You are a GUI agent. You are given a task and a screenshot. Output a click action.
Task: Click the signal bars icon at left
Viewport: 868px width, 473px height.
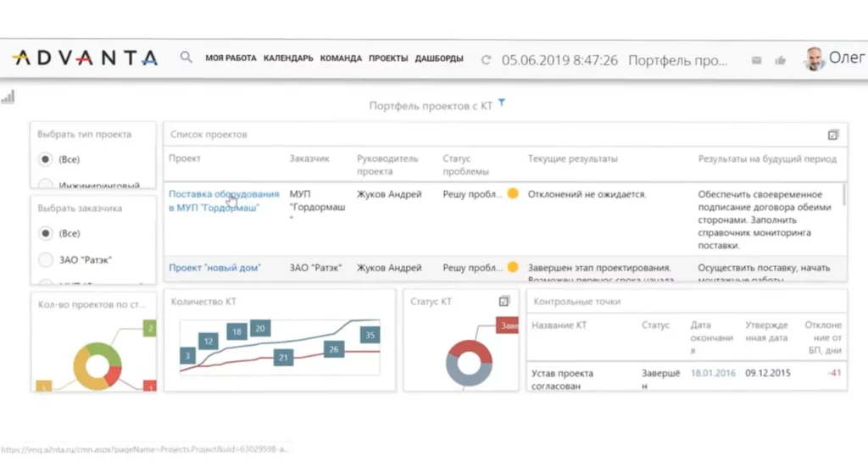[8, 97]
